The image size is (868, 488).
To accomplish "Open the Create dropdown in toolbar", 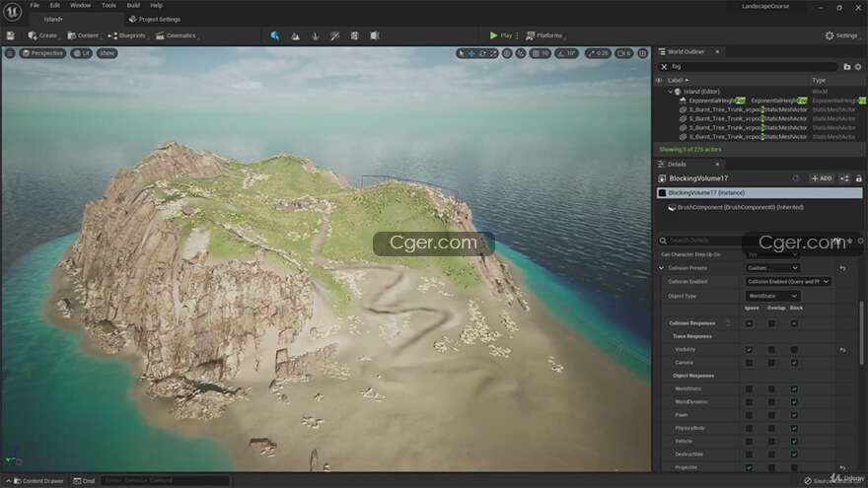I will 43,35.
